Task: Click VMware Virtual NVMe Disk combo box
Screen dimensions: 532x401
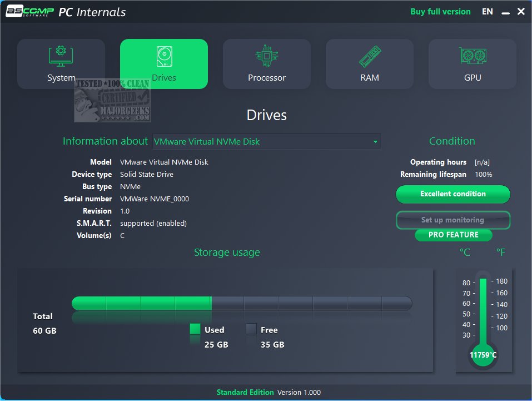Action: [x=267, y=142]
